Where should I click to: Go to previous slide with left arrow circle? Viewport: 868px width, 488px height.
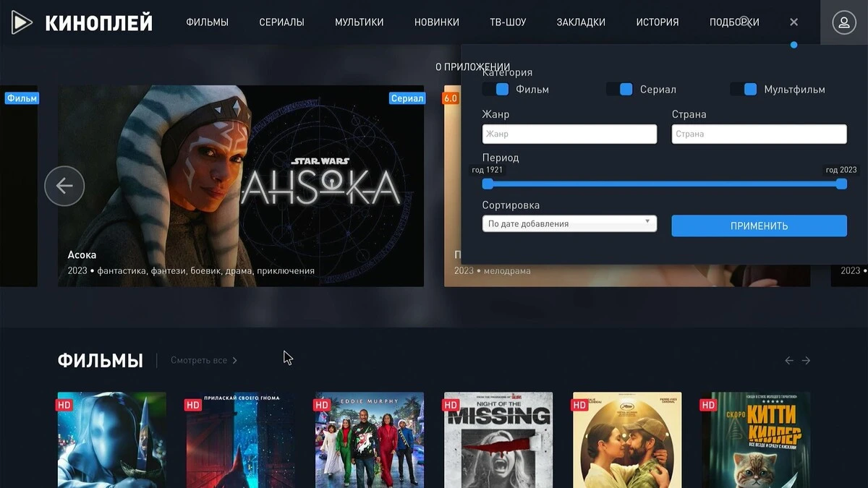tap(64, 186)
